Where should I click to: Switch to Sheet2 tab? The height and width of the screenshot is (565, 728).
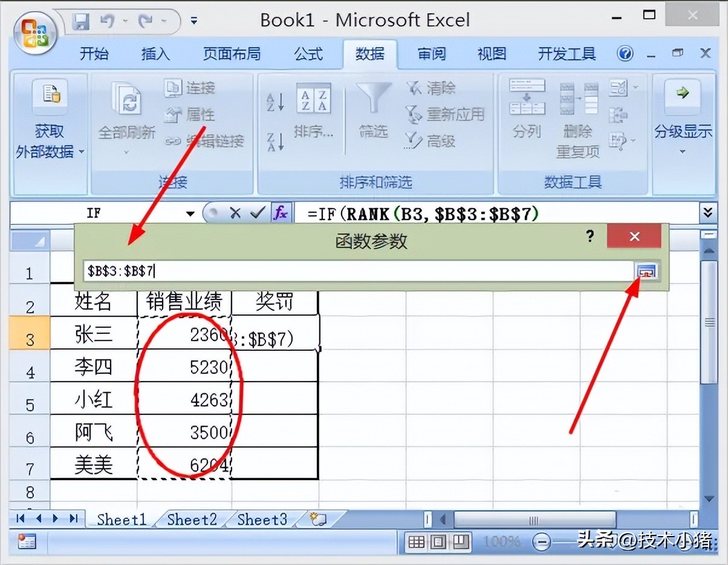click(192, 519)
